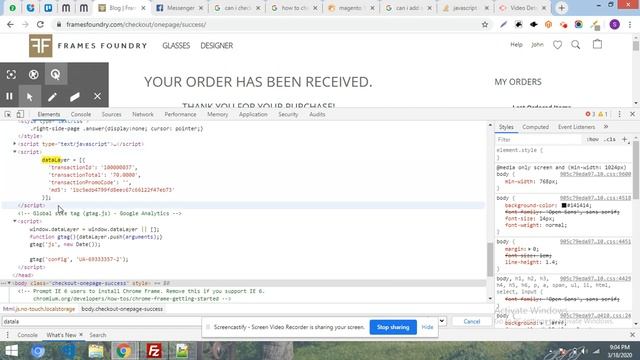Toggle the device toolbar in DevTools

20,114
